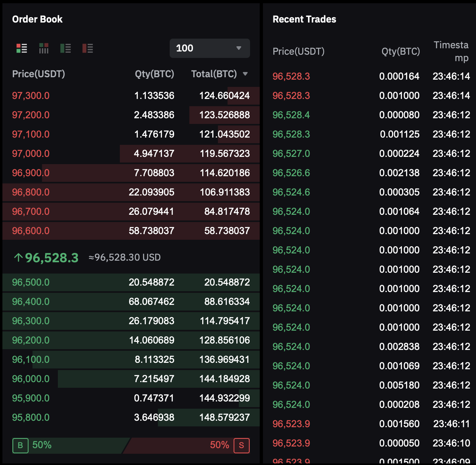The image size is (476, 465).
Task: Click the Qty(BTC) header in Recent Trades
Action: [401, 51]
